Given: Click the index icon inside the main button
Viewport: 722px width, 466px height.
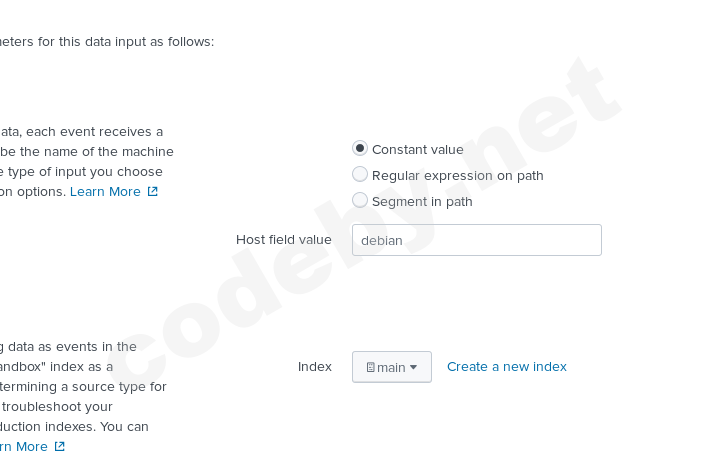Looking at the screenshot, I should (370, 367).
